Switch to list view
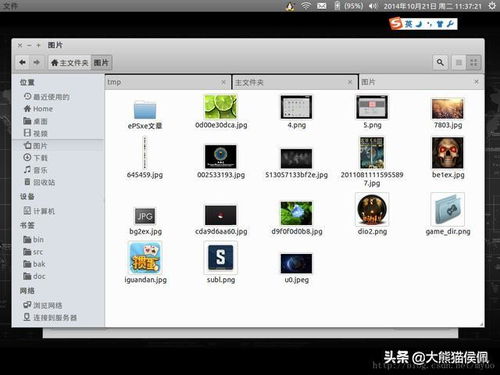500x375 pixels. coord(459,62)
